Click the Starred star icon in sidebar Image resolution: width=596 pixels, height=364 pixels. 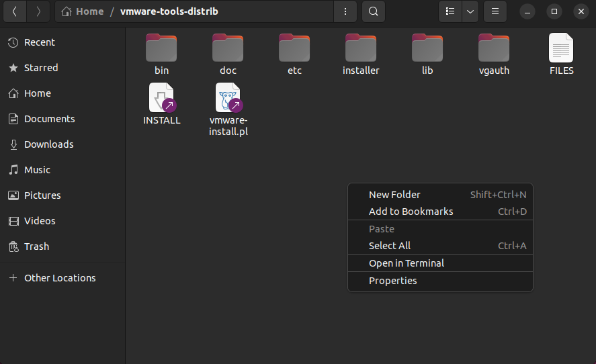13,68
